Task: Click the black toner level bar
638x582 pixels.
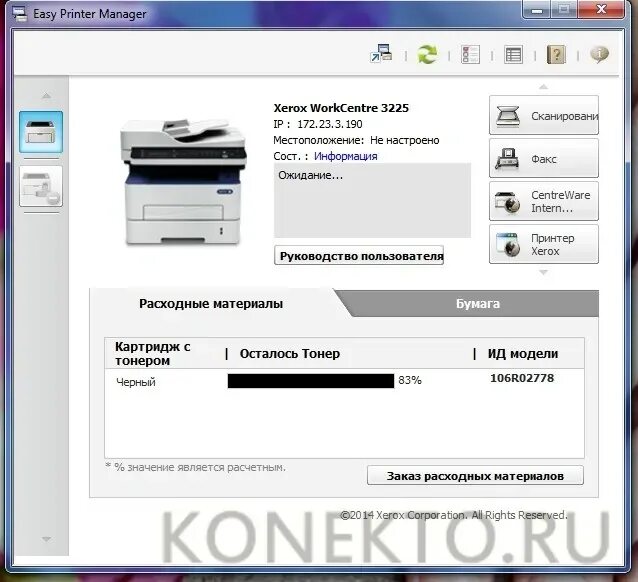Action: (x=310, y=381)
